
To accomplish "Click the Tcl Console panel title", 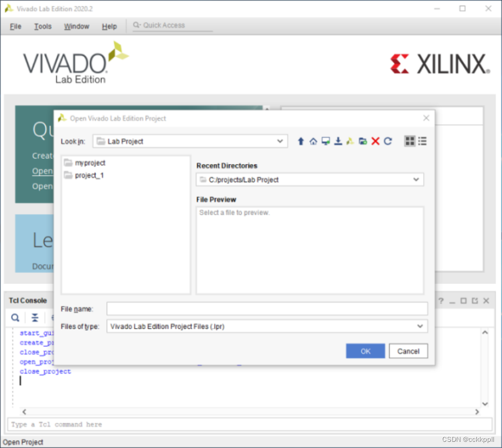I will [28, 300].
